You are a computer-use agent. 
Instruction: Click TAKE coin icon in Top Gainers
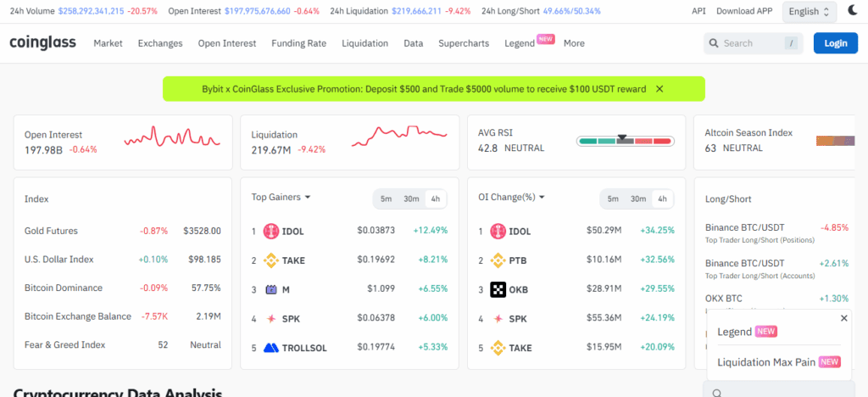tap(270, 260)
